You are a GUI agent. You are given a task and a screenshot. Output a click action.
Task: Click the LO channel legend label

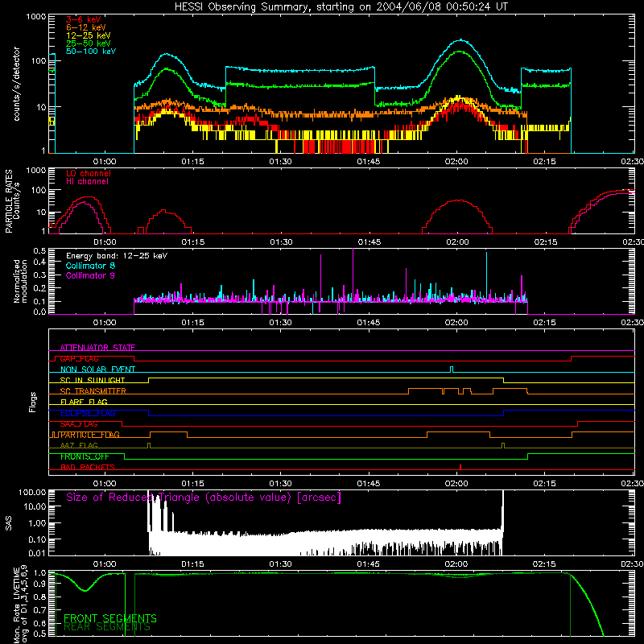[89, 173]
